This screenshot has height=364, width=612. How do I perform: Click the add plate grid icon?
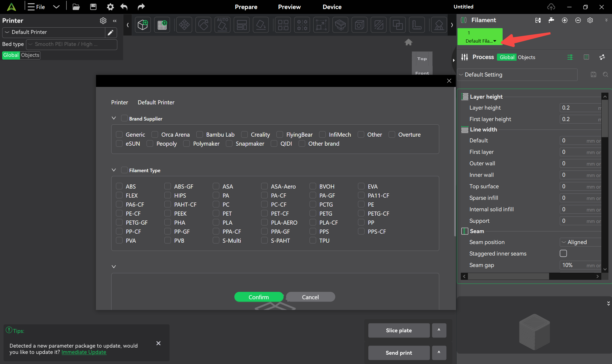(x=162, y=25)
